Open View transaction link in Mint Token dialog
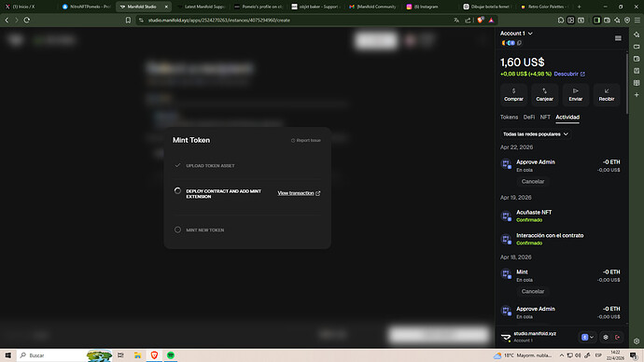Viewport: 644px width, 362px height. pyautogui.click(x=299, y=193)
